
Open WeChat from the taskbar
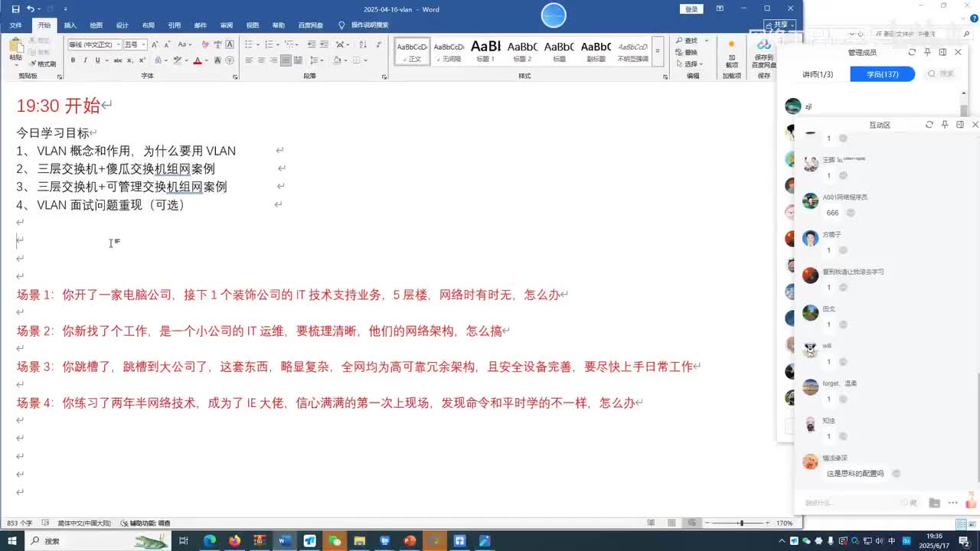335,540
